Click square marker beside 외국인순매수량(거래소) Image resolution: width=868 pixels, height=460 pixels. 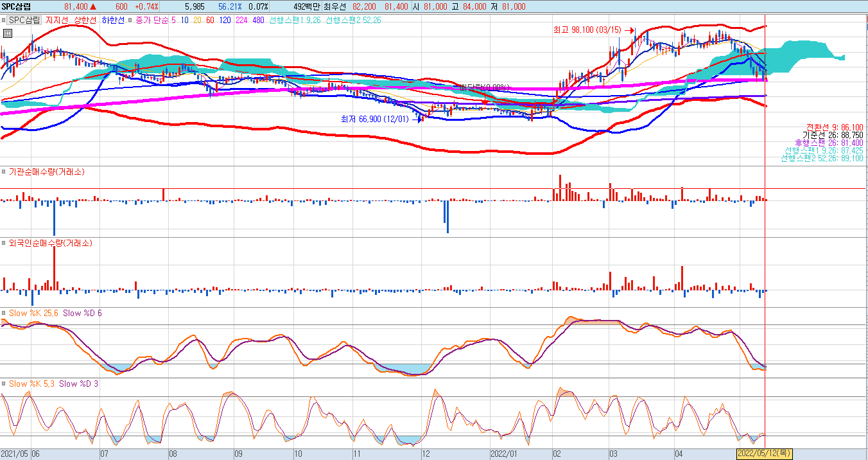coord(3,243)
